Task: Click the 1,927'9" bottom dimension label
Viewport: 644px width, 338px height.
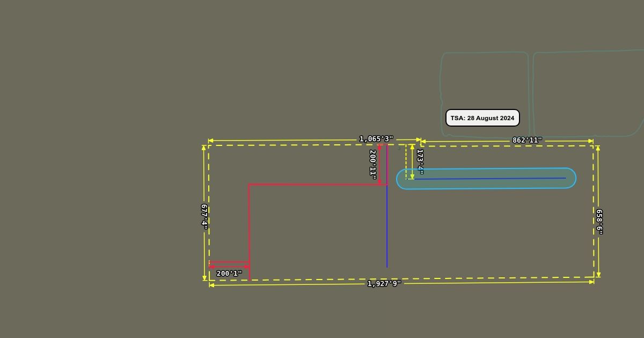Action: tap(384, 283)
